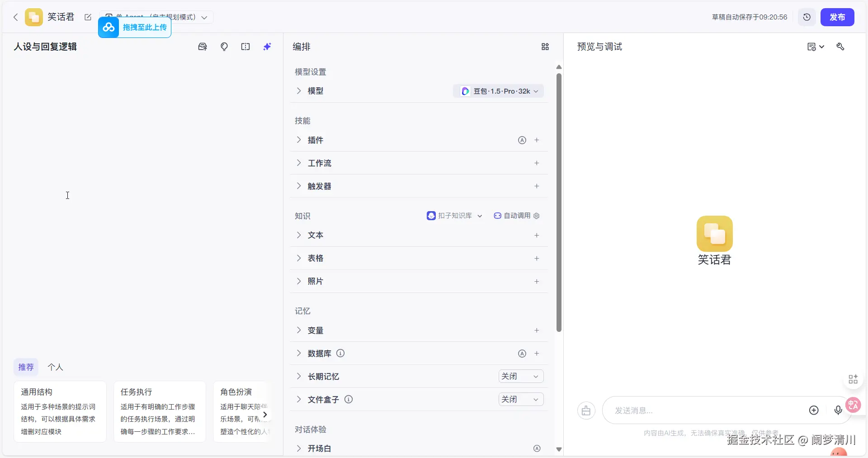This screenshot has height=458, width=868.
Task: Show info about 文件盒子
Action: [x=349, y=399]
